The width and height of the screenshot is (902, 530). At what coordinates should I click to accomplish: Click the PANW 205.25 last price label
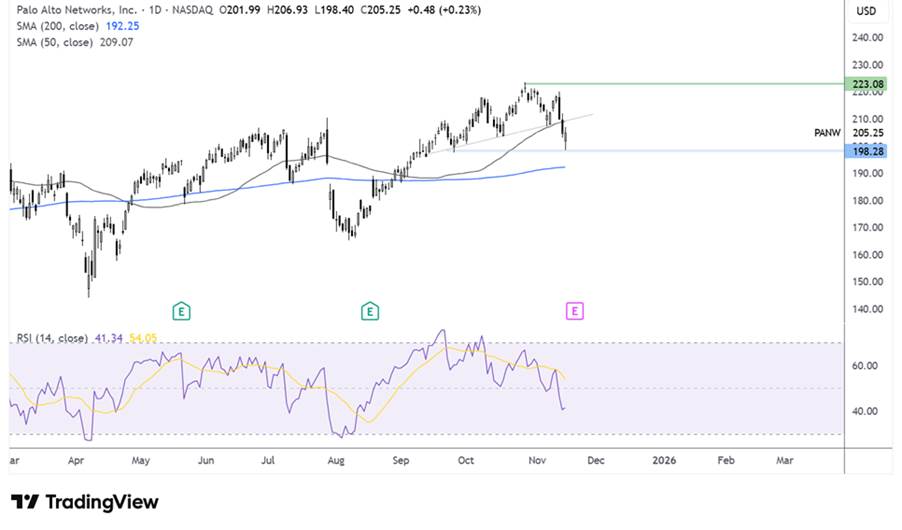pos(849,133)
